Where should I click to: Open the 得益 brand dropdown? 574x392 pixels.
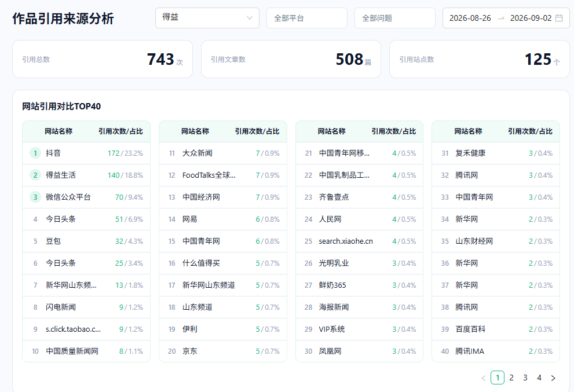point(207,18)
